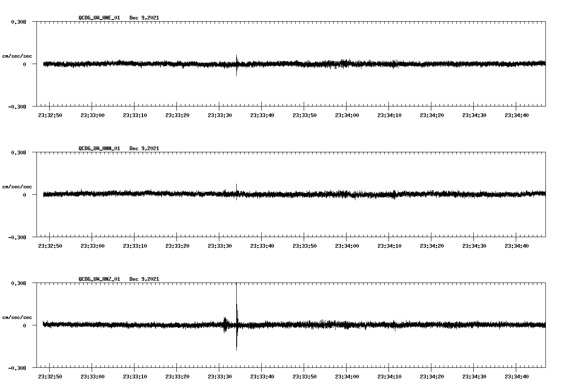Click the 23:33:40 time label under HNN plot

[x=262, y=246]
